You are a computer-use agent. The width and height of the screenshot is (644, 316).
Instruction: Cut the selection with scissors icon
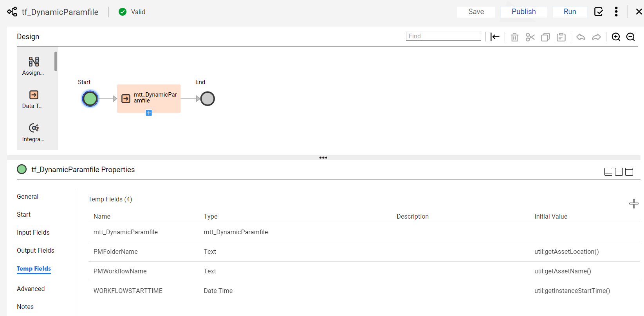click(x=530, y=37)
